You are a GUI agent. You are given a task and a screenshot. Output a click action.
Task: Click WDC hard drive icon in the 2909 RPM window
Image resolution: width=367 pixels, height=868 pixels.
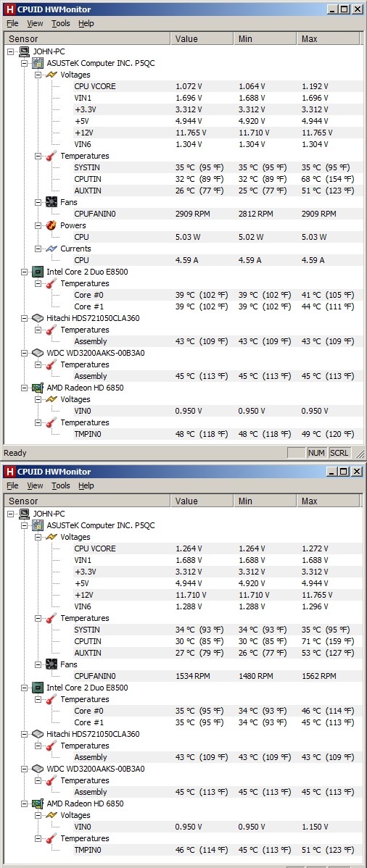pyautogui.click(x=38, y=353)
